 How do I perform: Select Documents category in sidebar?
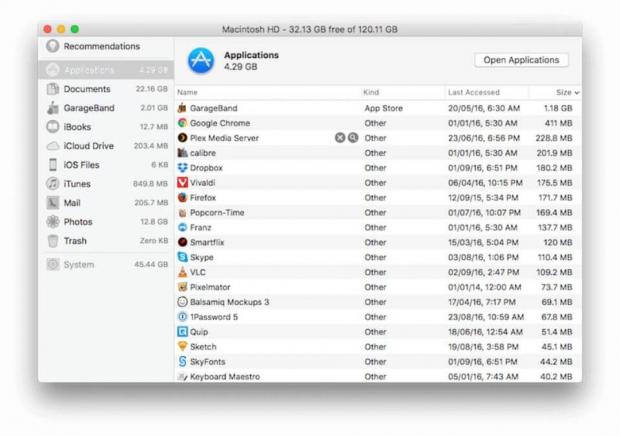click(87, 89)
